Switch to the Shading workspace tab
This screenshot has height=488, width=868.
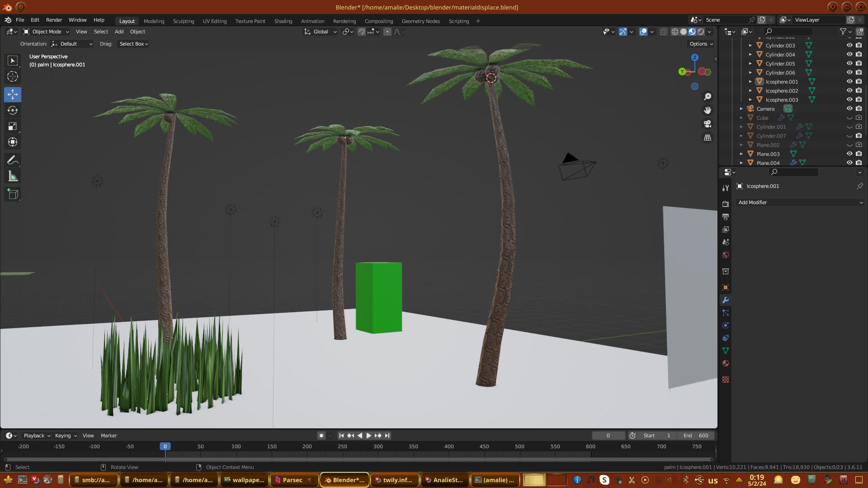(x=283, y=21)
